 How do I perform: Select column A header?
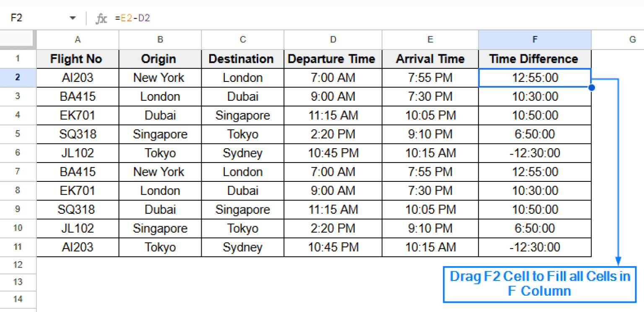pyautogui.click(x=78, y=39)
